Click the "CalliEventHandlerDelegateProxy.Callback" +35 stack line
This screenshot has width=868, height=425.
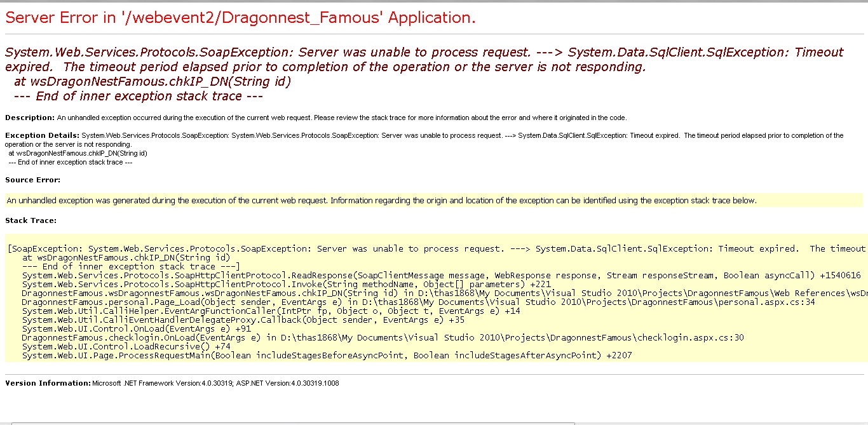pos(243,320)
